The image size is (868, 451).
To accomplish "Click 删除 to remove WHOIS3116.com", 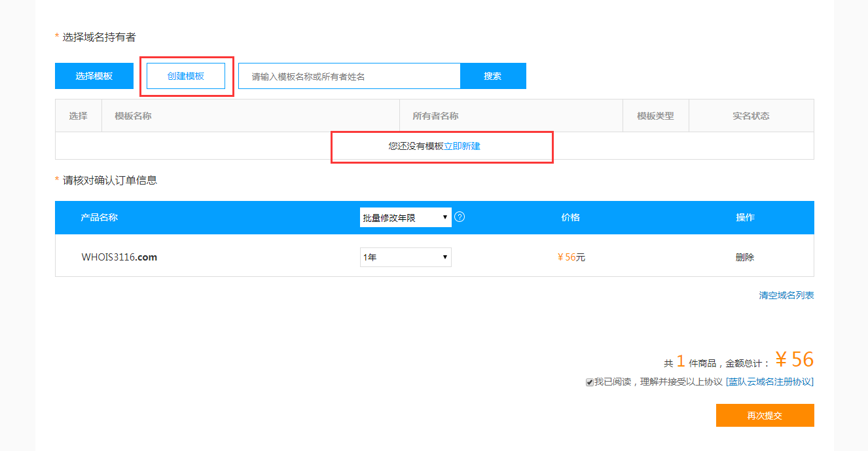I will tap(746, 257).
